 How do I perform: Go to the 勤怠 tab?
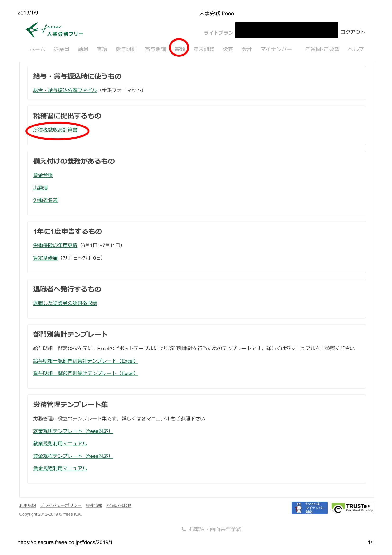83,49
